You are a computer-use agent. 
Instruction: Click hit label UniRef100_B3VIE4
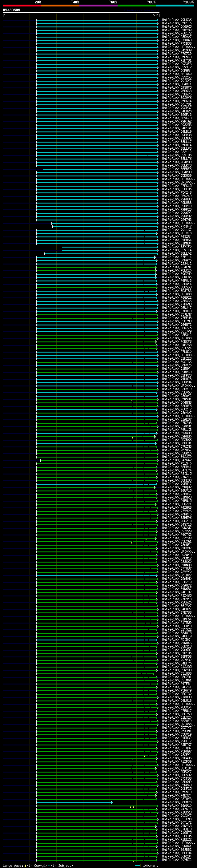click(x=176, y=250)
